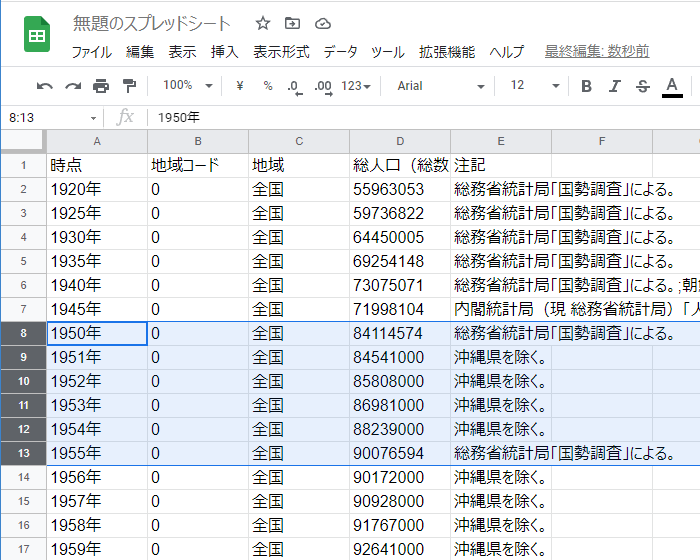The image size is (700, 560).
Task: Increase decimal places
Action: (x=323, y=86)
